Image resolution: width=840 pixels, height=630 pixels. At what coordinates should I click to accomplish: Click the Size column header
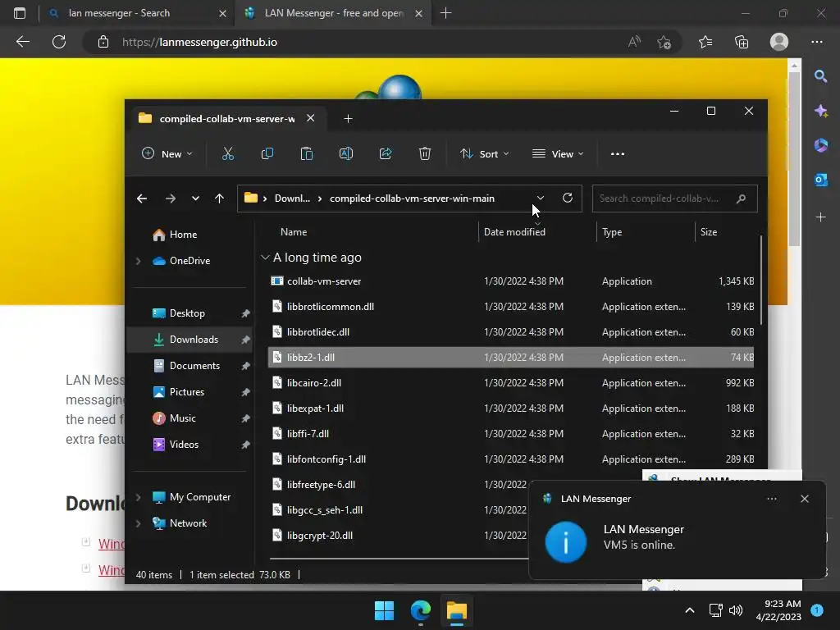pyautogui.click(x=708, y=232)
